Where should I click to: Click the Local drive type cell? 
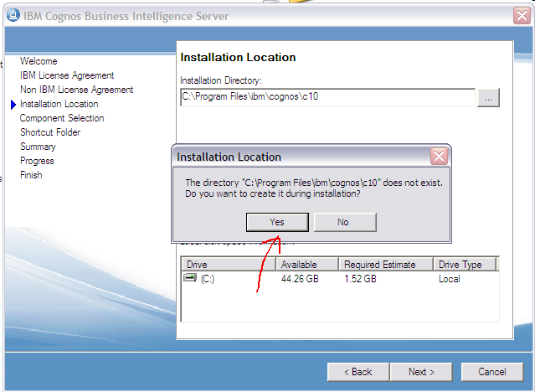(x=450, y=279)
